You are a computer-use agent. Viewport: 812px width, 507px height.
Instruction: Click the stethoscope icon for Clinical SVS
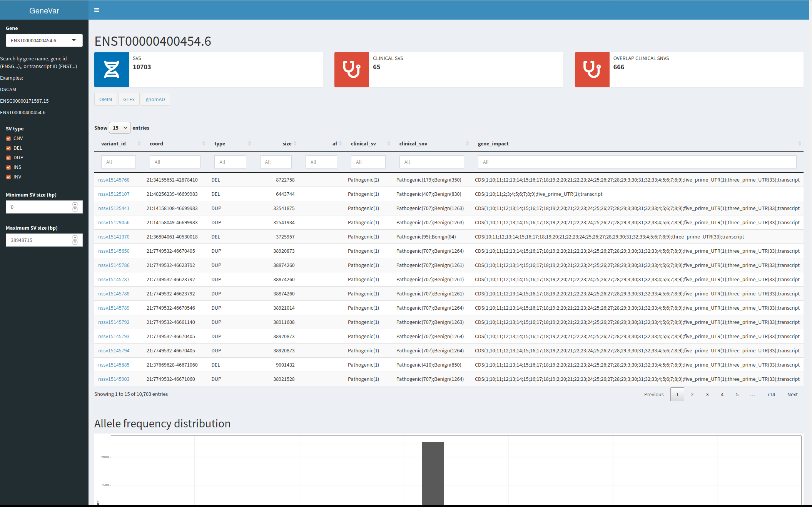351,70
